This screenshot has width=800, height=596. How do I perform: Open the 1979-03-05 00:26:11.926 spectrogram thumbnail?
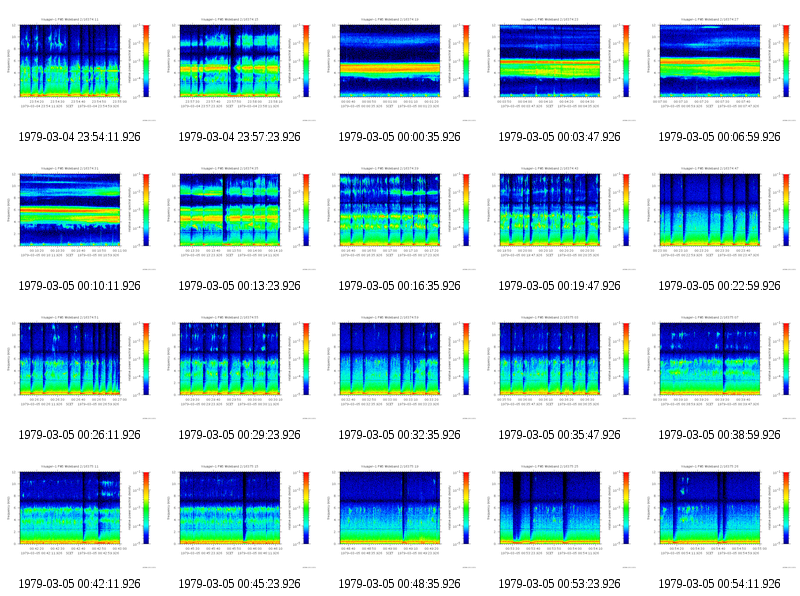[80, 365]
